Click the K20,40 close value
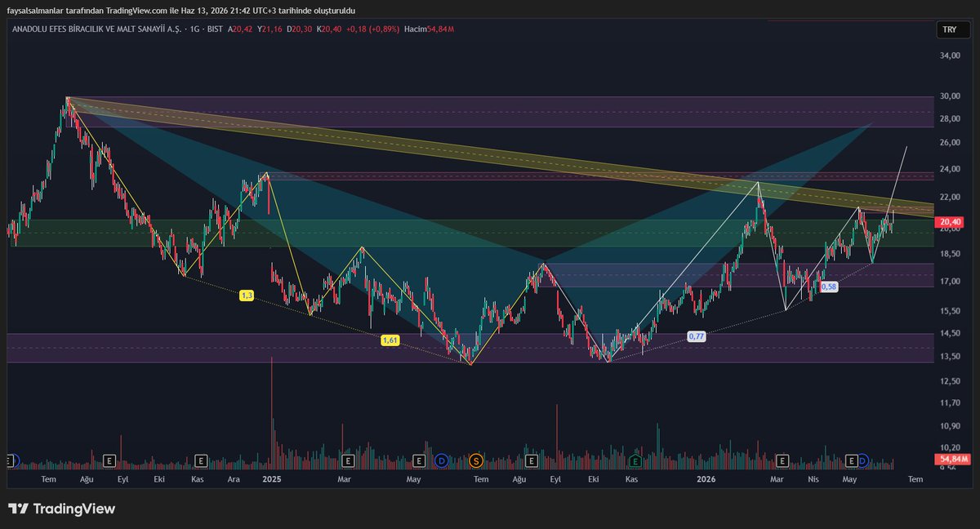 pos(328,29)
